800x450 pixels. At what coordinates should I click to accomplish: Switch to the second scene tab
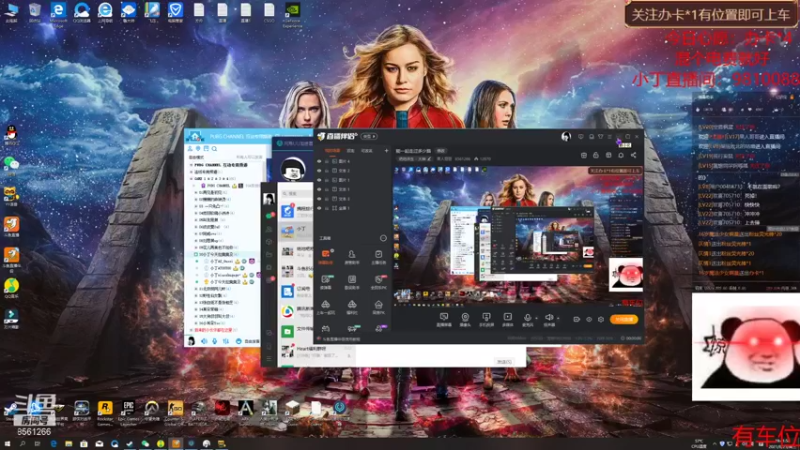click(351, 151)
